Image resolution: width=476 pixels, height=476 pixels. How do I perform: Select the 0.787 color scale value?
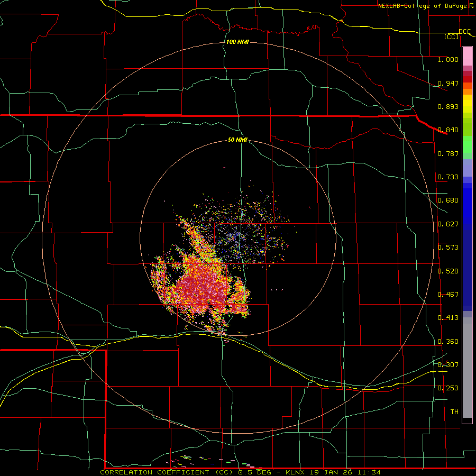pos(448,153)
